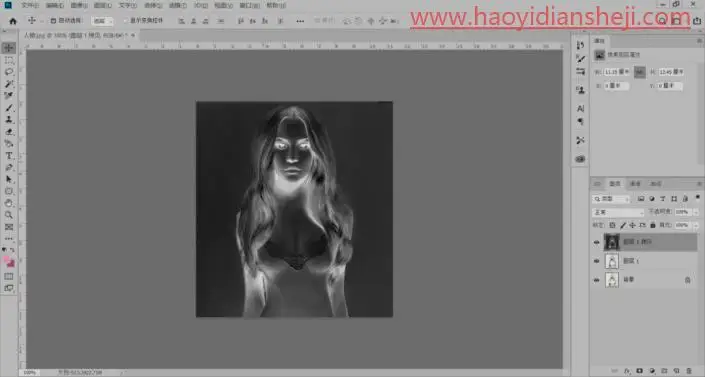Select the background layer thumbnail
Screen dimensions: 705x377
click(611, 280)
